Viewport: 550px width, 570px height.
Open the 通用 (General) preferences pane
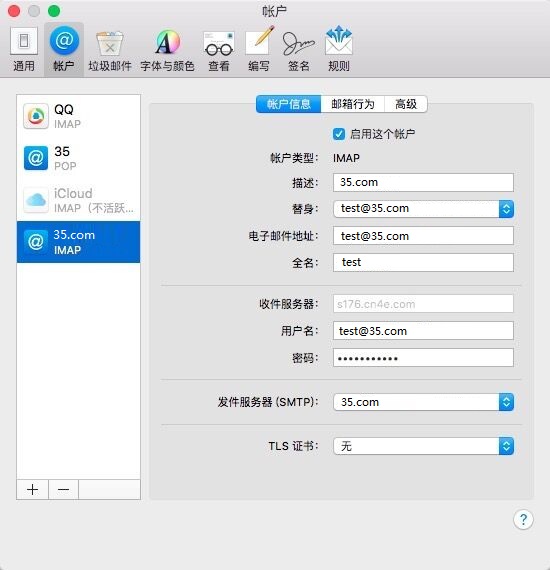click(x=24, y=49)
